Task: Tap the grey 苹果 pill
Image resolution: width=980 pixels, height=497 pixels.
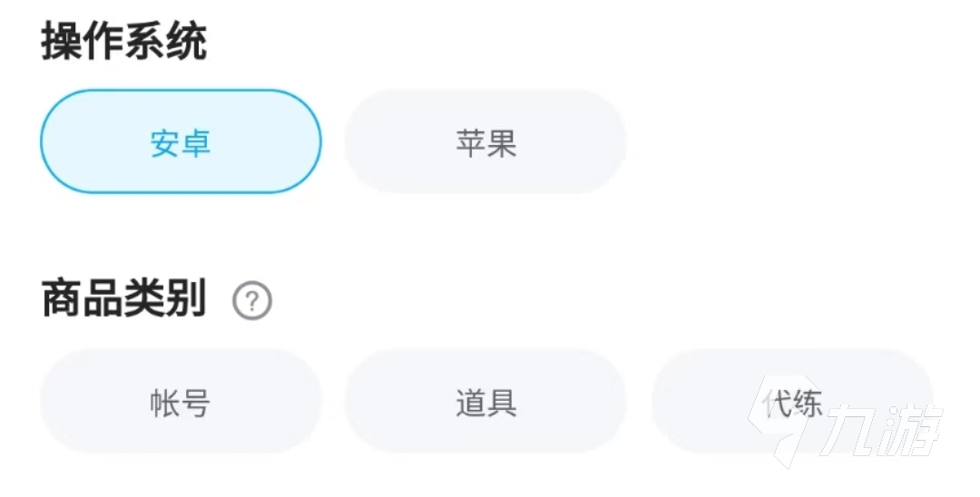Action: (x=485, y=141)
